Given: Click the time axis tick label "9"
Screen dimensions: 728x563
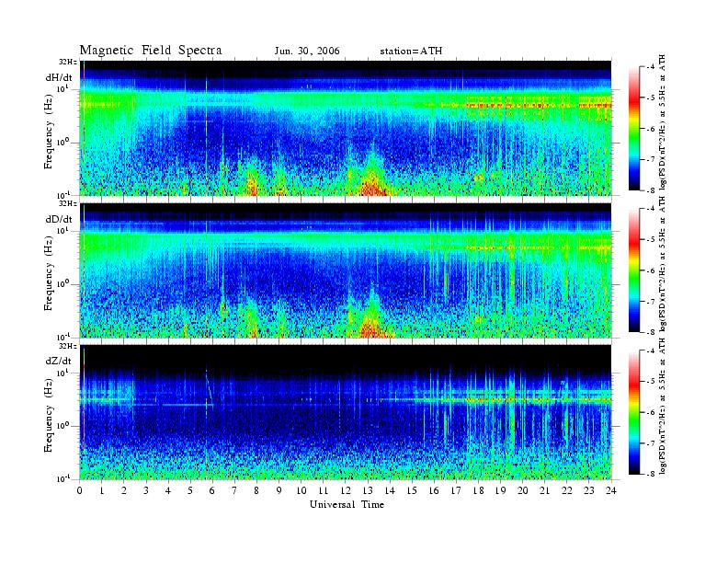Looking at the screenshot, I should 279,491.
